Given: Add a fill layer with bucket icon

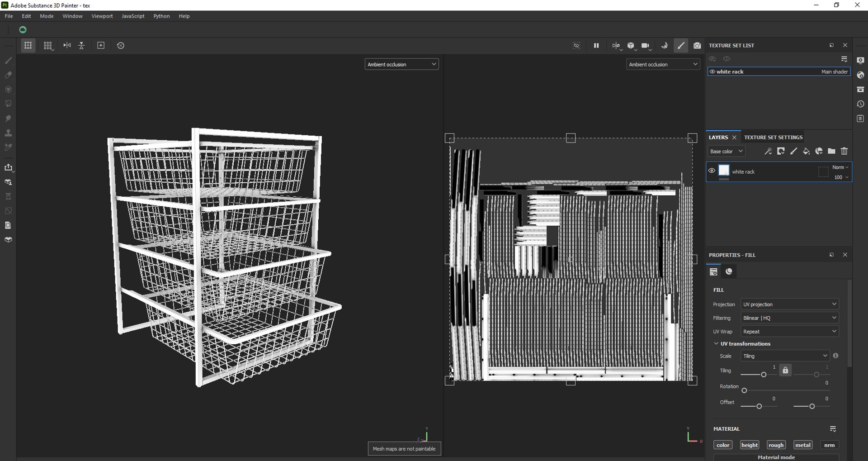Looking at the screenshot, I should click(x=806, y=151).
